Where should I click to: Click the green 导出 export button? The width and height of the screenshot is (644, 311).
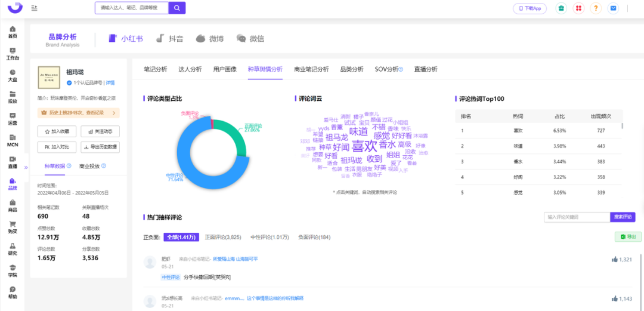[x=627, y=236]
